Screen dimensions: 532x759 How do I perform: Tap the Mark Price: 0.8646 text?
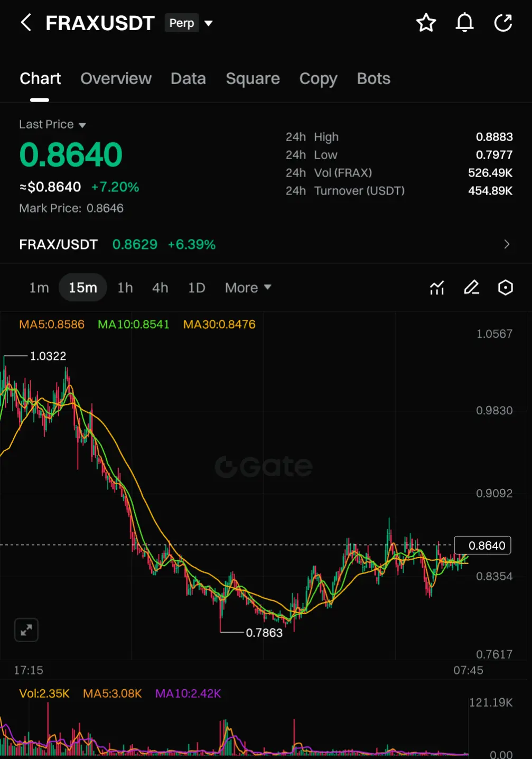click(71, 208)
